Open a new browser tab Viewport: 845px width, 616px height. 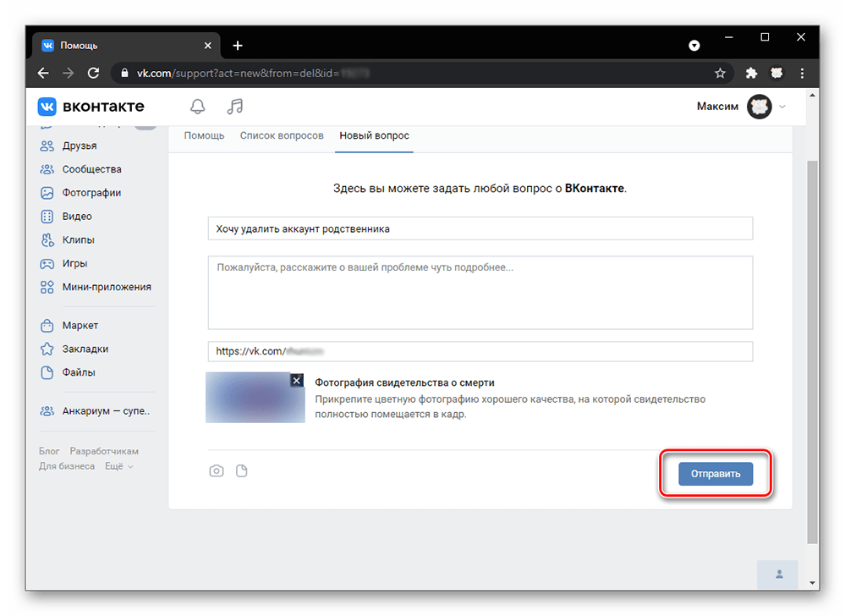pyautogui.click(x=238, y=46)
